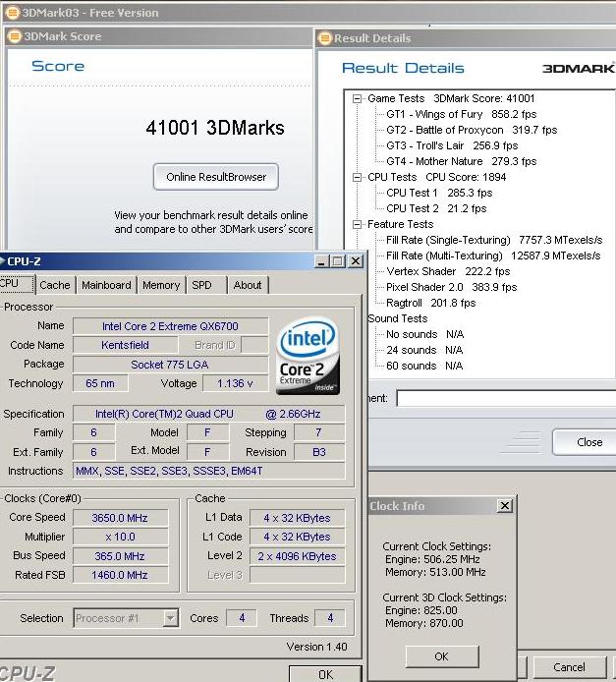Click the Specification field text
This screenshot has width=616, height=682.
pos(208,414)
